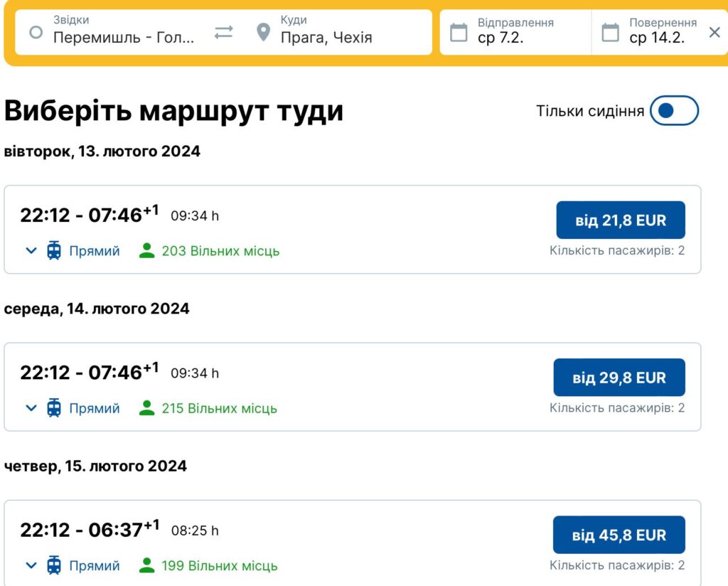Click train icon on 13 February route
This screenshot has width=728, height=586.
pos(54,251)
